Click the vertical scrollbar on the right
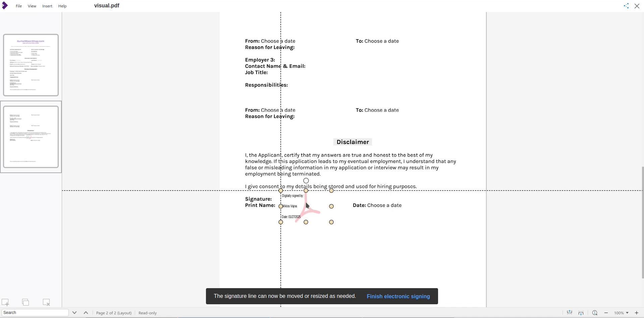 point(642,222)
